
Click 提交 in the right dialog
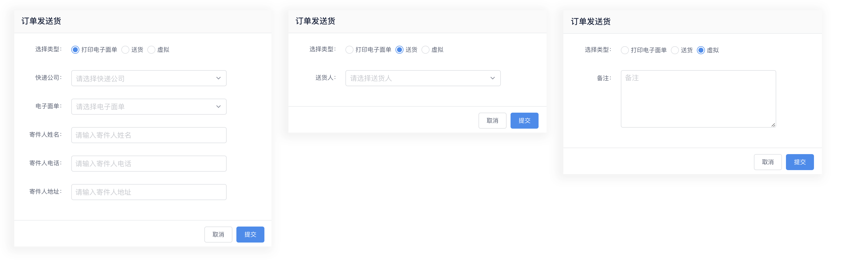click(x=800, y=162)
